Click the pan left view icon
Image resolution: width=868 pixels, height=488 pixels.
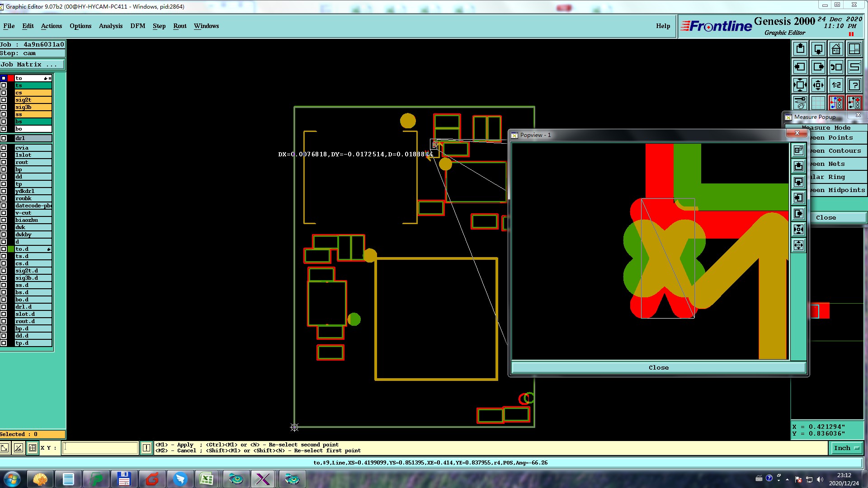click(x=800, y=67)
